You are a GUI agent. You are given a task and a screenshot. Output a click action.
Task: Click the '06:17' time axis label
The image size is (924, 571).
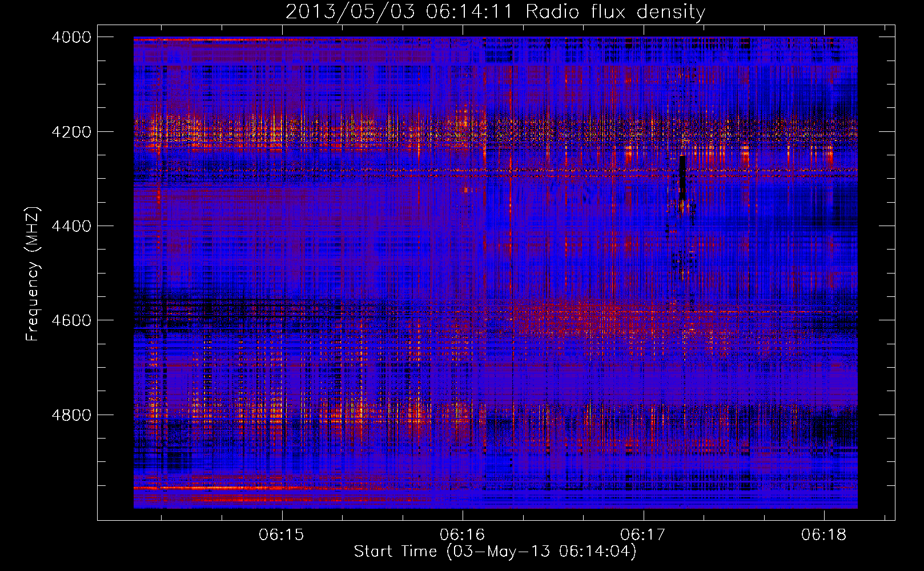click(643, 535)
